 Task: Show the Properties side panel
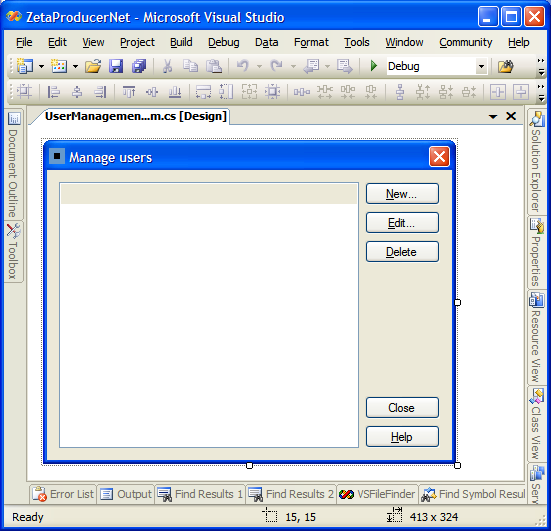(x=537, y=253)
